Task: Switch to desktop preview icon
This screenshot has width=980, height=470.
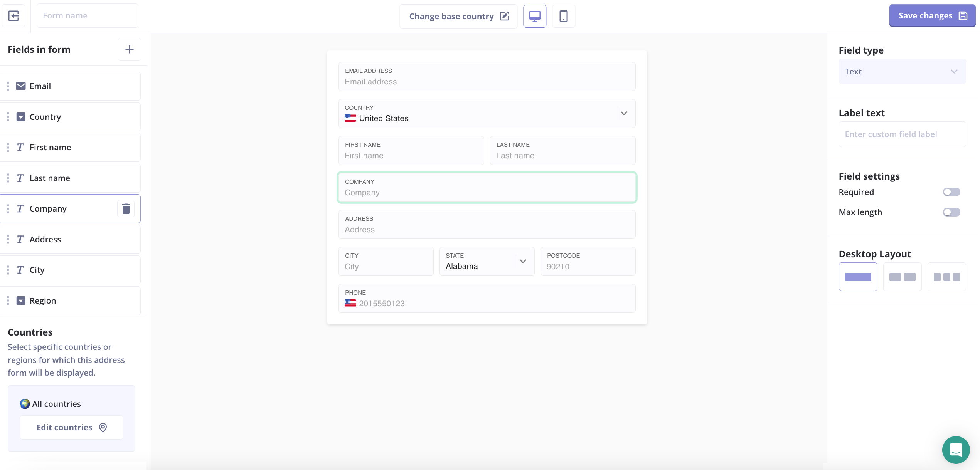Action: click(x=534, y=16)
